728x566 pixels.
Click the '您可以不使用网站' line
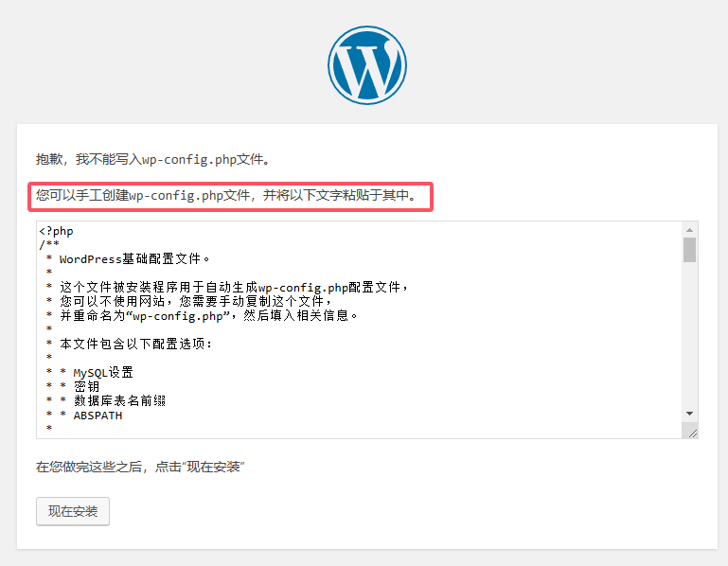pyautogui.click(x=188, y=301)
